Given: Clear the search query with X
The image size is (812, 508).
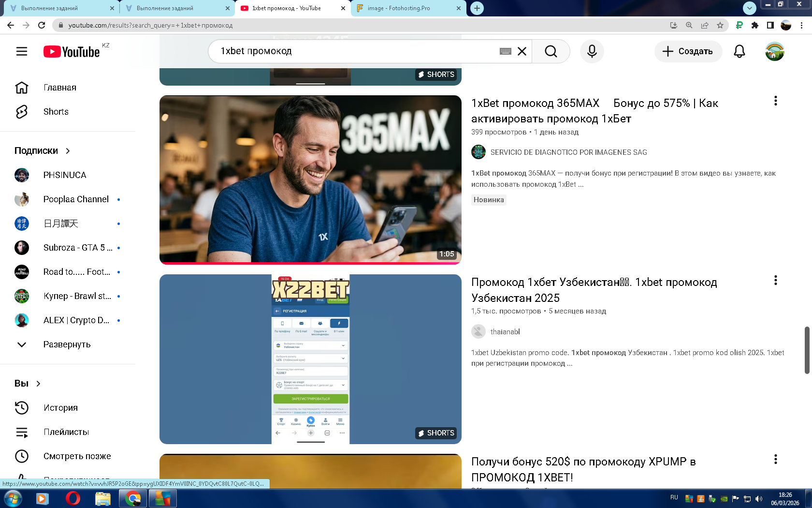Looking at the screenshot, I should [x=522, y=51].
